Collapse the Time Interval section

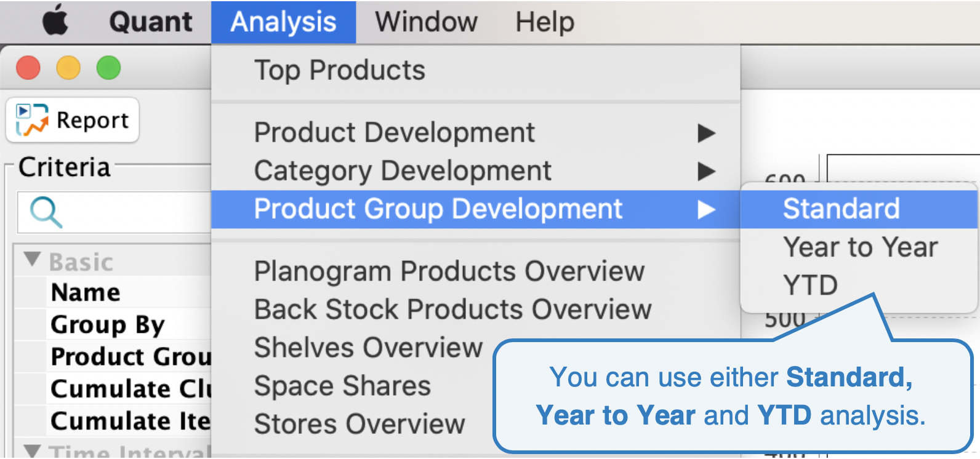33,450
